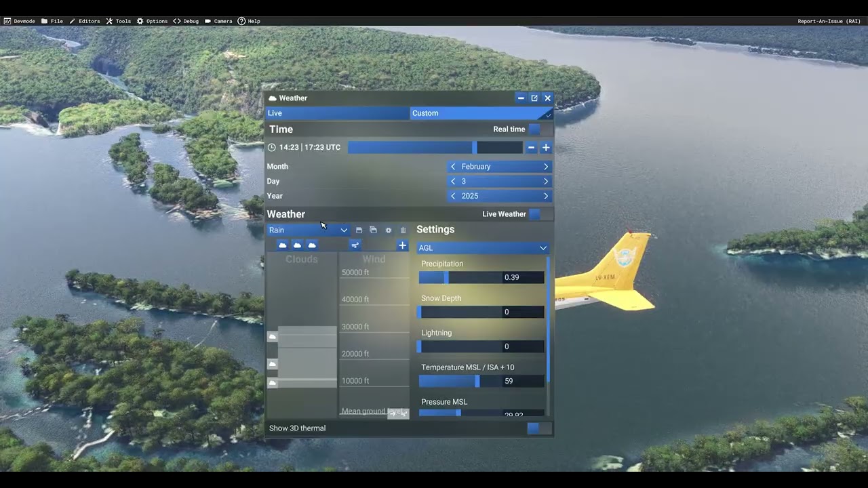
Task: Decrease time with the minus button
Action: point(531,147)
